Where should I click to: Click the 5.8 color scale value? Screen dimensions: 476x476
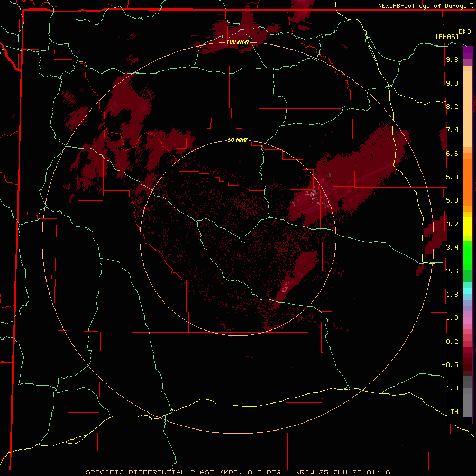[x=452, y=177]
